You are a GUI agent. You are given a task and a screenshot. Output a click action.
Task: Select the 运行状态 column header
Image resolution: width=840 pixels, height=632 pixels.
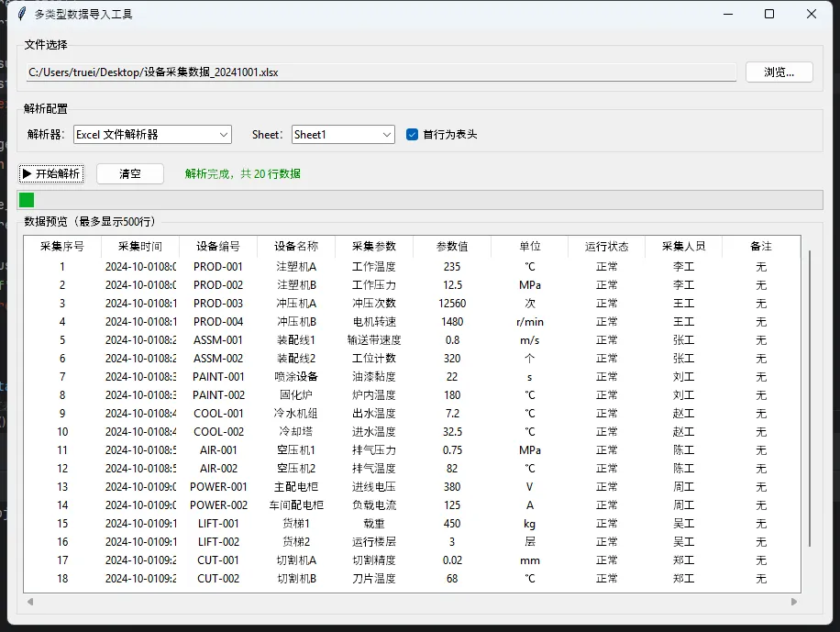(607, 246)
